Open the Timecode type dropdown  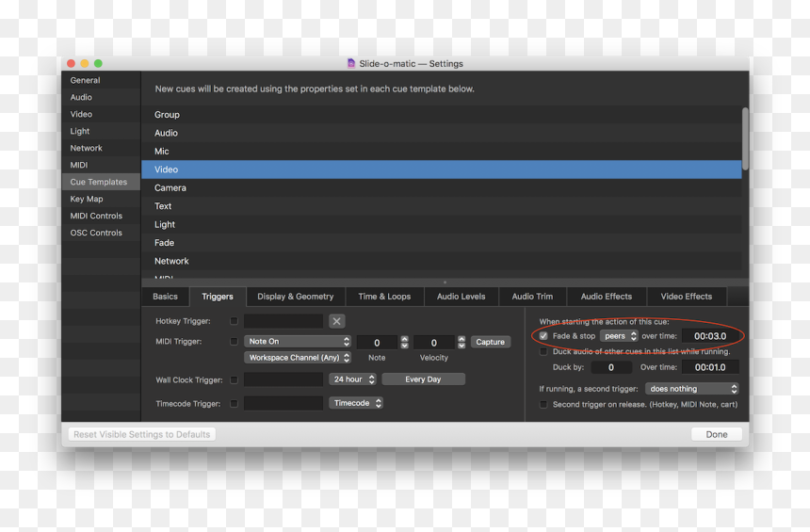[x=356, y=403]
